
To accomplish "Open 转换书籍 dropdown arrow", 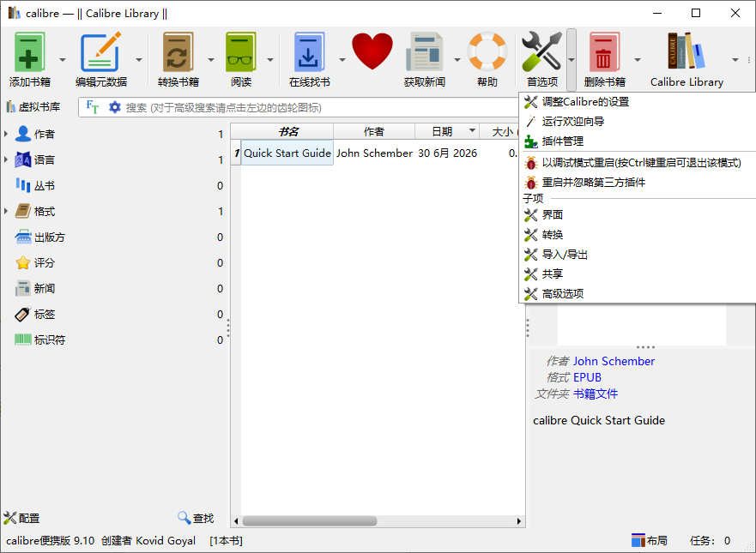I will 211,60.
